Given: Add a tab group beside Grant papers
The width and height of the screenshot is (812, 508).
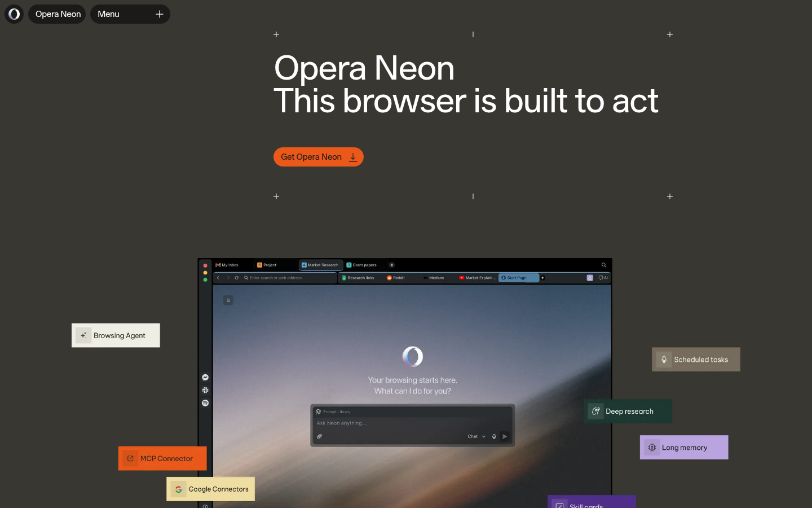Looking at the screenshot, I should pyautogui.click(x=392, y=265).
